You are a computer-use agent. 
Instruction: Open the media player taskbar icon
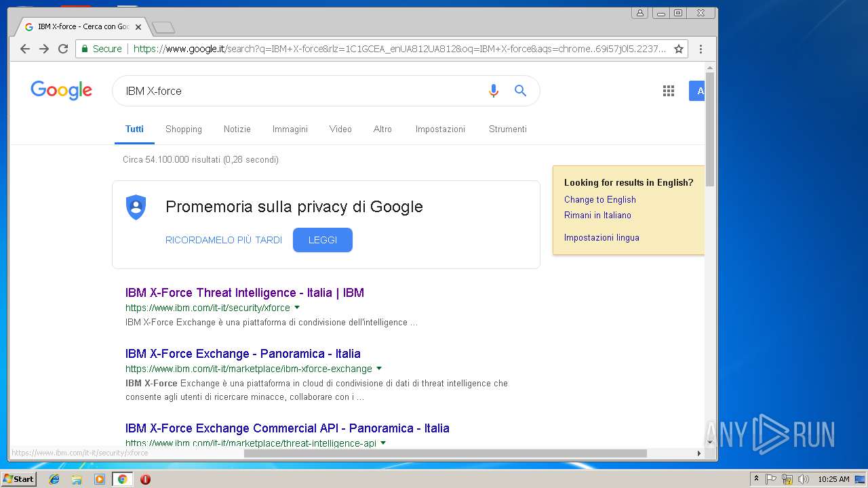(100, 479)
